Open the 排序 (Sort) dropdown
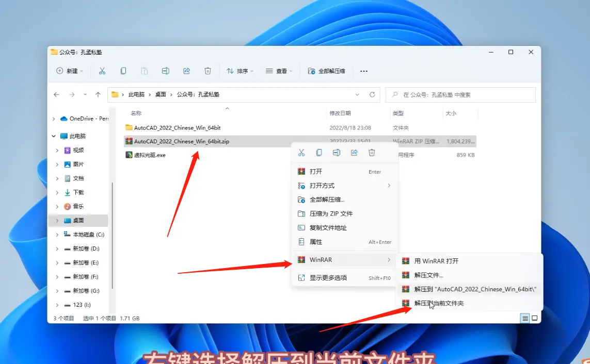 240,71
